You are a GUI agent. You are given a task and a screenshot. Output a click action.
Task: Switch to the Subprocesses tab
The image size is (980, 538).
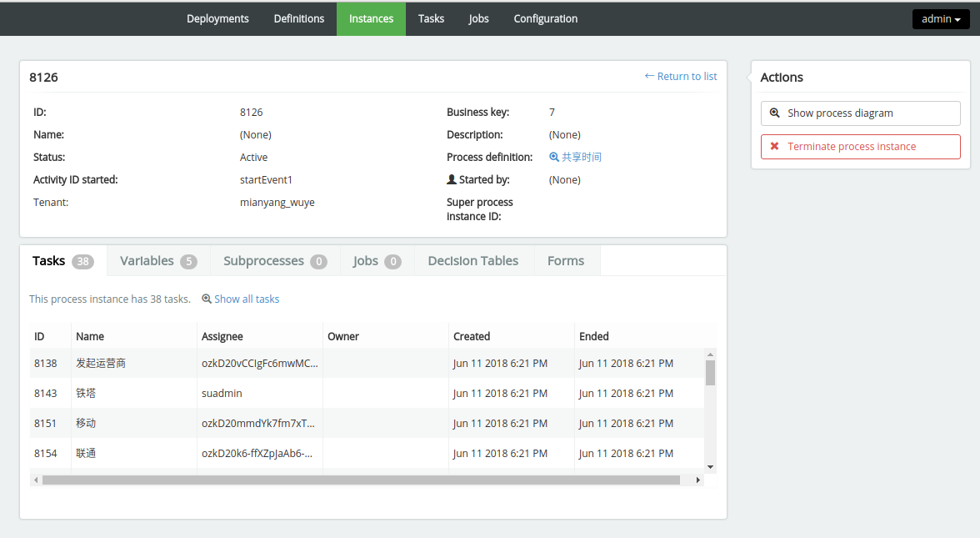[275, 261]
